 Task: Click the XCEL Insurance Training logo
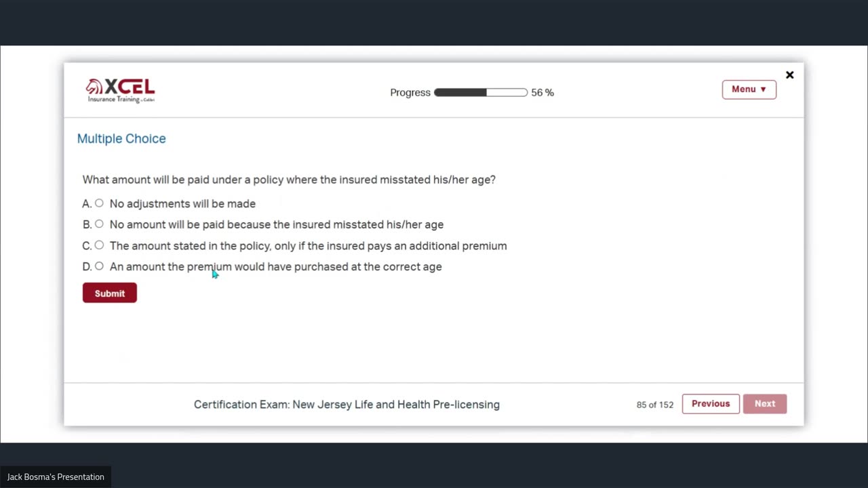pyautogui.click(x=121, y=90)
